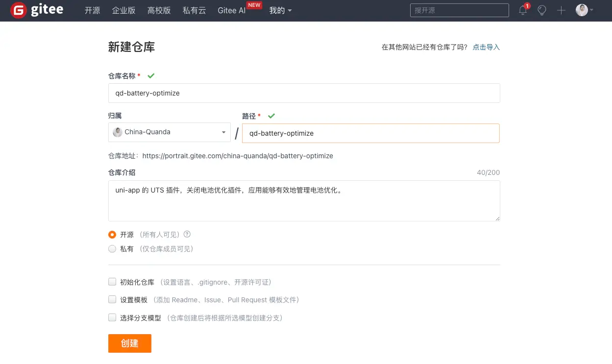Go to the 高校版 section
Viewport: 612px width, 364px height.
point(159,10)
